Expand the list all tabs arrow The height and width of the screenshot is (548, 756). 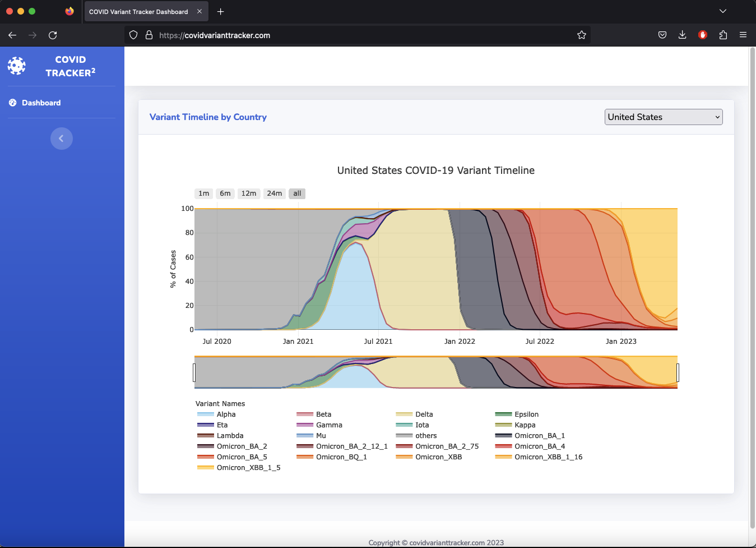point(723,11)
